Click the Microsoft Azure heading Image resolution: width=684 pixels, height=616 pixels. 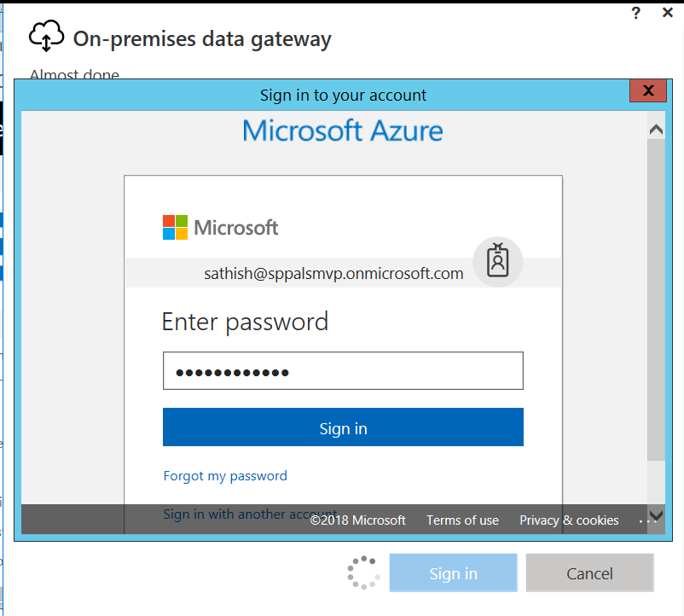pyautogui.click(x=343, y=131)
